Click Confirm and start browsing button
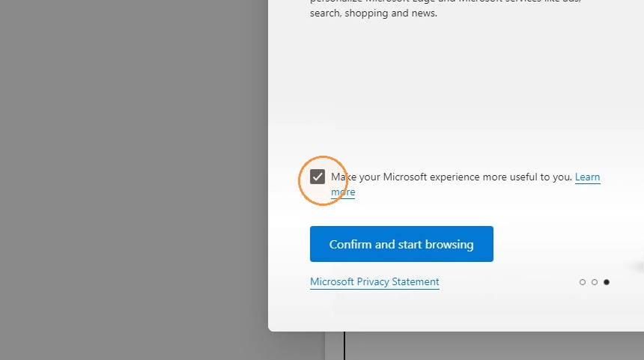The image size is (644, 360). pyautogui.click(x=401, y=244)
